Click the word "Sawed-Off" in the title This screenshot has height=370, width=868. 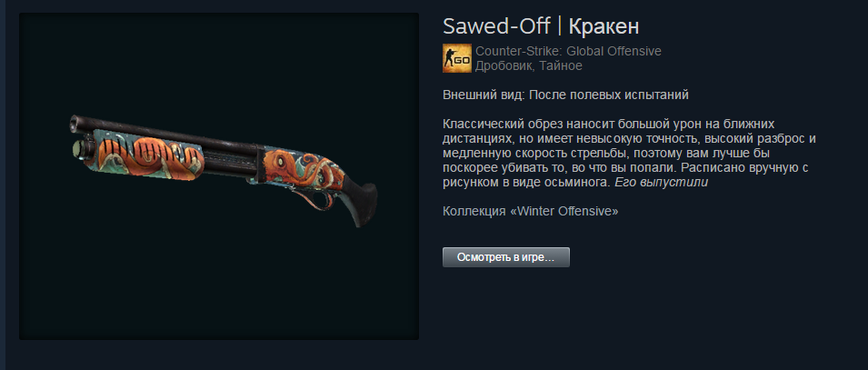(496, 26)
